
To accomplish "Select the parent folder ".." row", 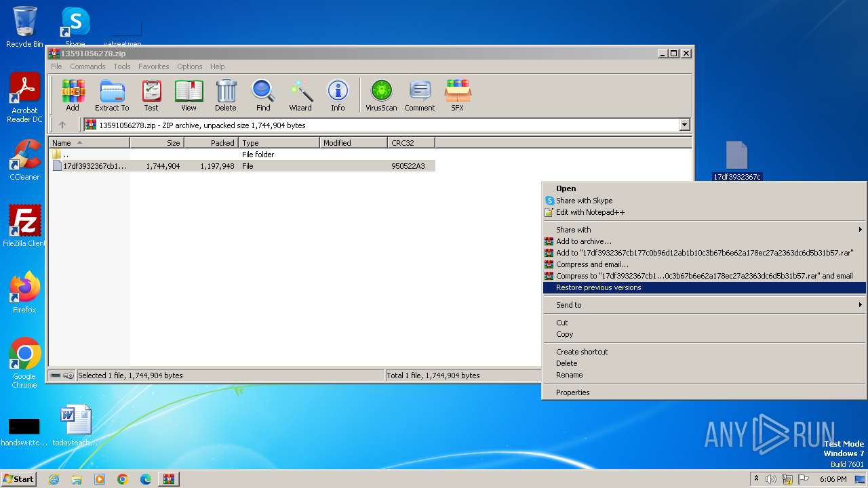I will 242,155.
